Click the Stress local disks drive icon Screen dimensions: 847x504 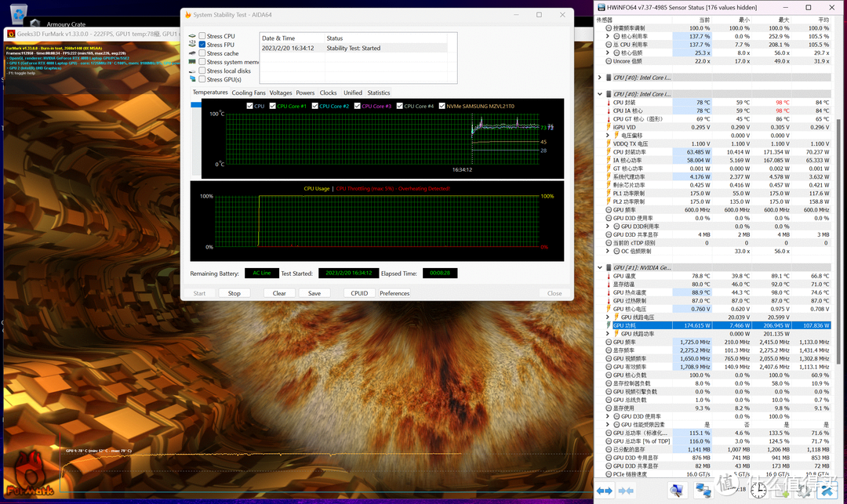pyautogui.click(x=192, y=71)
